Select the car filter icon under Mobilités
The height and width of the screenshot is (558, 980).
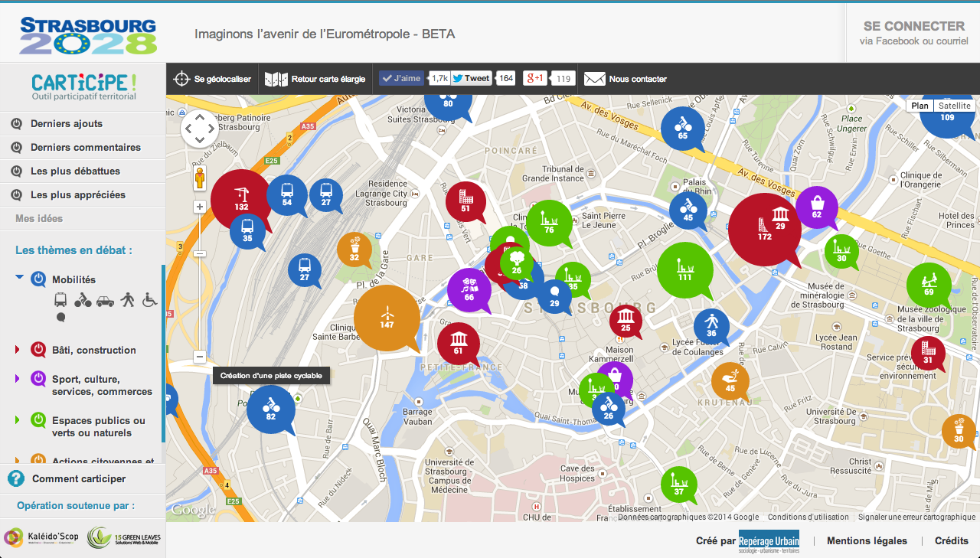105,301
